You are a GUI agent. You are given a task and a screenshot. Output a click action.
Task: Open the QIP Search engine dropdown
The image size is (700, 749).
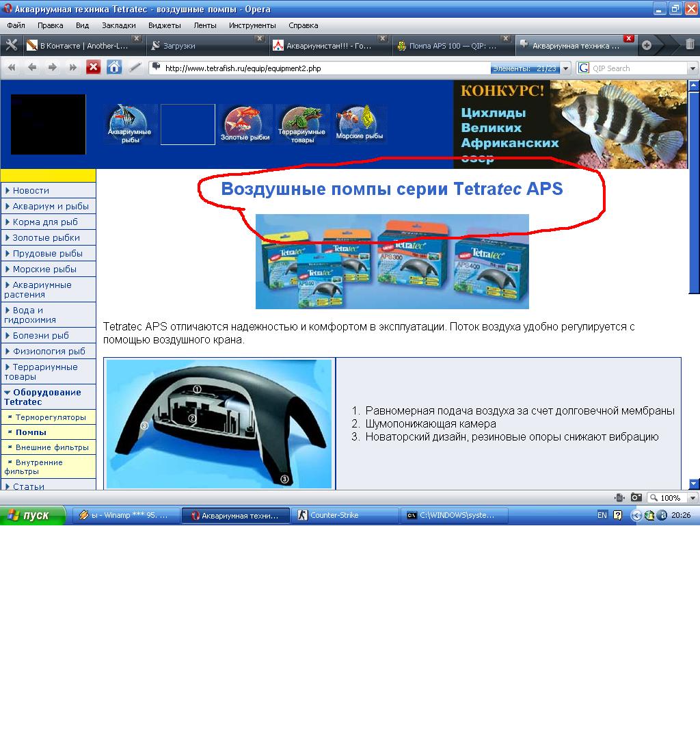pyautogui.click(x=692, y=68)
